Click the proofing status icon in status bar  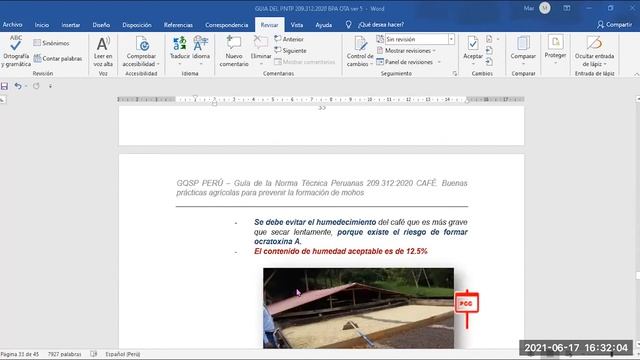(x=94, y=354)
